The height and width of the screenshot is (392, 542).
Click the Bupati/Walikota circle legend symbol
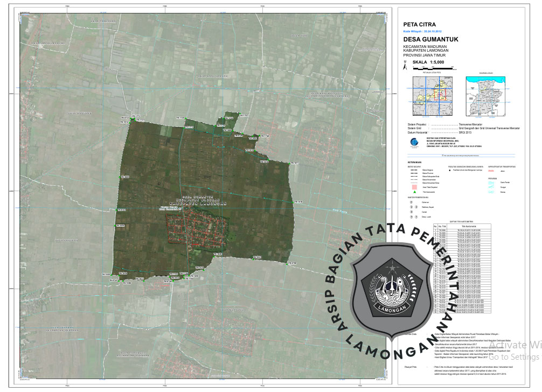(x=411, y=207)
